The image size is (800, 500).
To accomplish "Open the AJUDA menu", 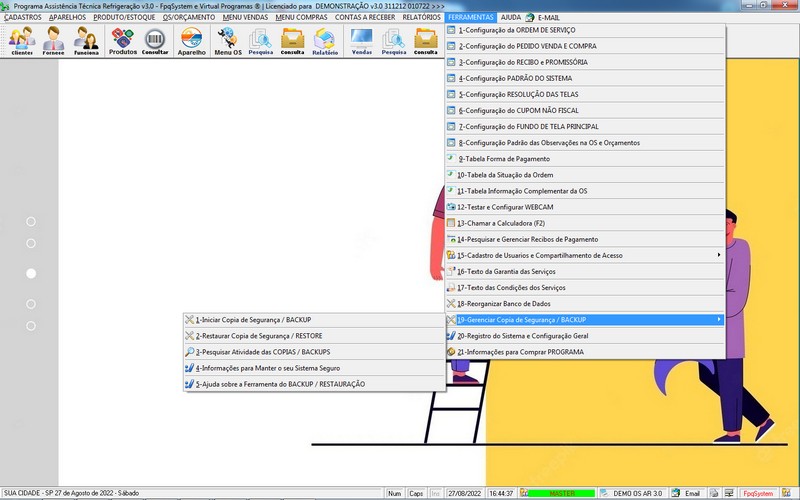I will click(x=511, y=17).
